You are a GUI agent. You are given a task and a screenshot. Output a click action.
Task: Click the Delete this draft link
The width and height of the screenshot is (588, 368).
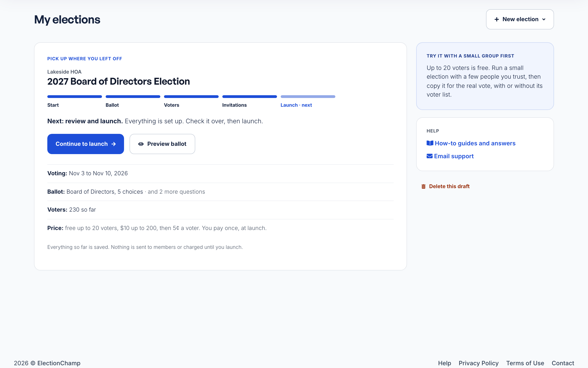445,187
